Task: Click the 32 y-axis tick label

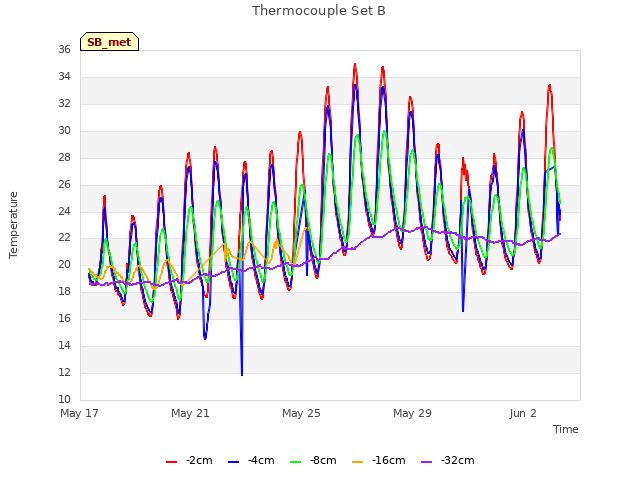Action: pos(64,103)
